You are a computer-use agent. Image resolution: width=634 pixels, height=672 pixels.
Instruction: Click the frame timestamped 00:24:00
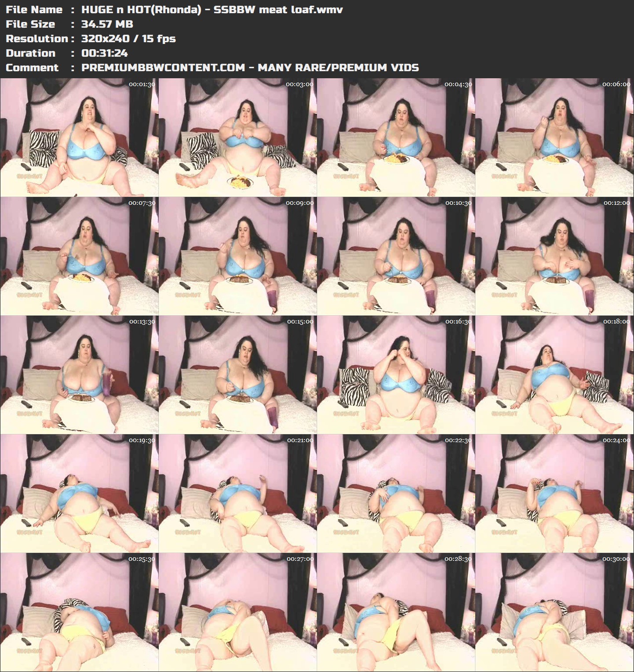click(x=554, y=493)
